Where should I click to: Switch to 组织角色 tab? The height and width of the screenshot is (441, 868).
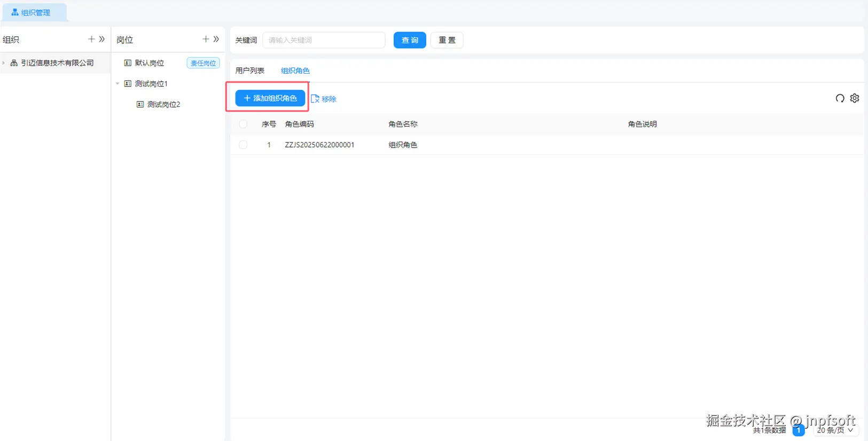pos(295,71)
